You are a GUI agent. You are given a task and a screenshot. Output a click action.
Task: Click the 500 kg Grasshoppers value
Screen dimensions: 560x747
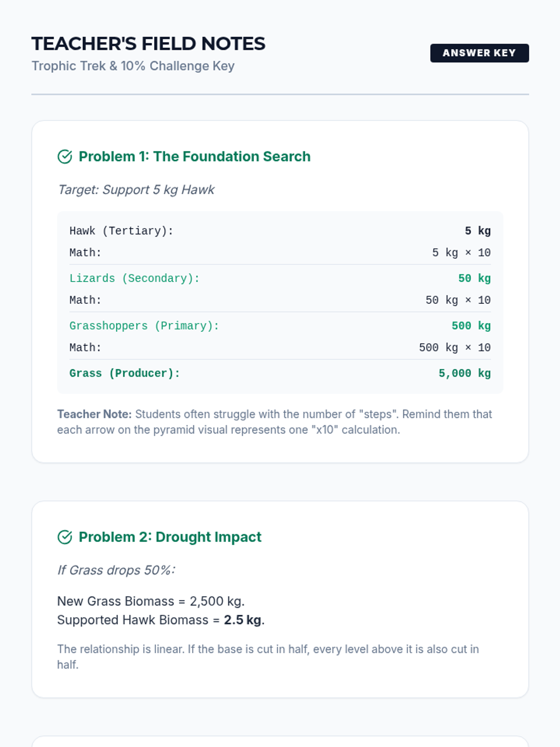click(x=471, y=326)
